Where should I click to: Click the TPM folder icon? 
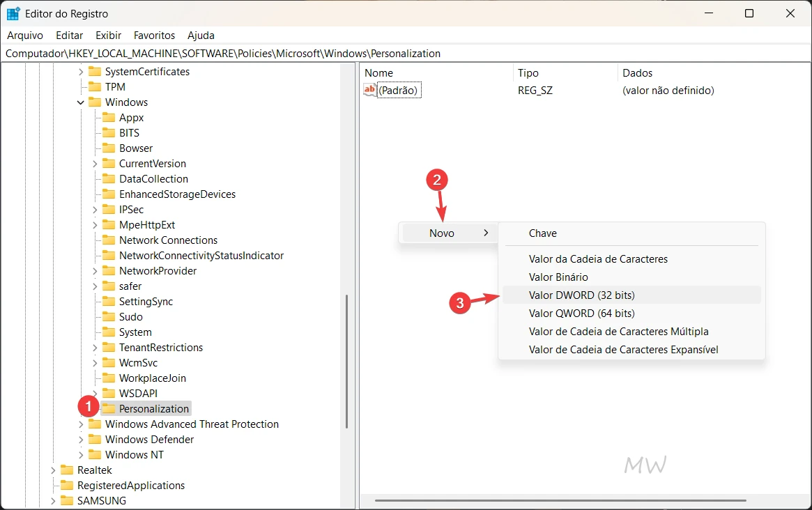tap(95, 87)
